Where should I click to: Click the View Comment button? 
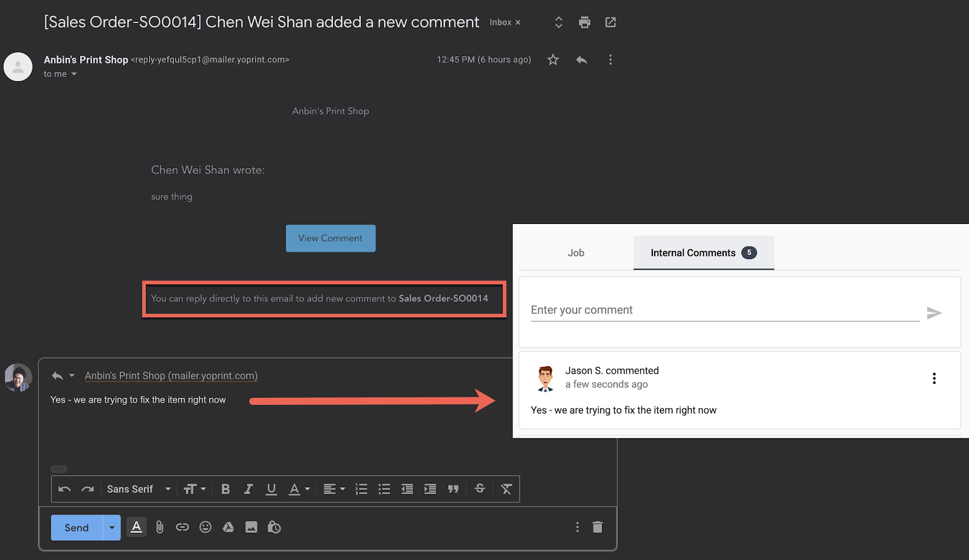[331, 239]
